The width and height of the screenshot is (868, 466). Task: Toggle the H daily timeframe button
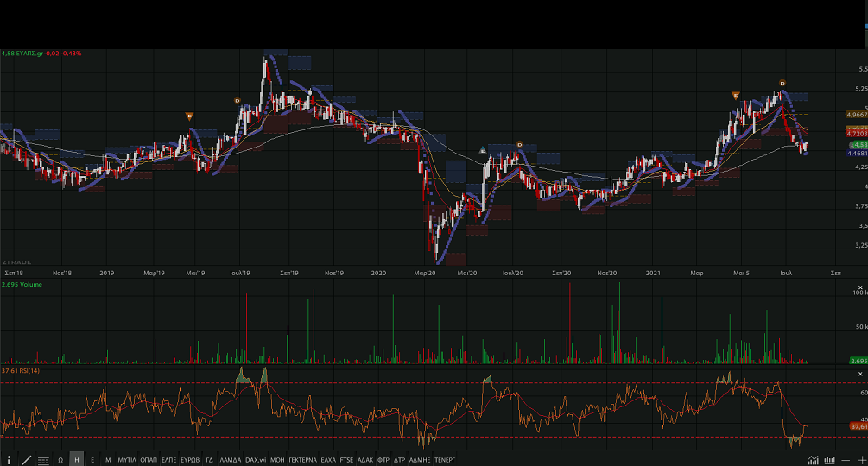tap(77, 460)
